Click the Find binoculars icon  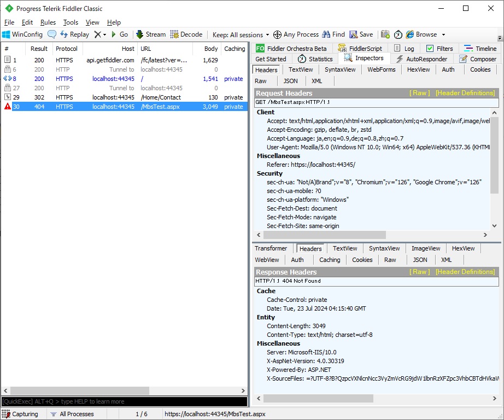pyautogui.click(x=326, y=34)
